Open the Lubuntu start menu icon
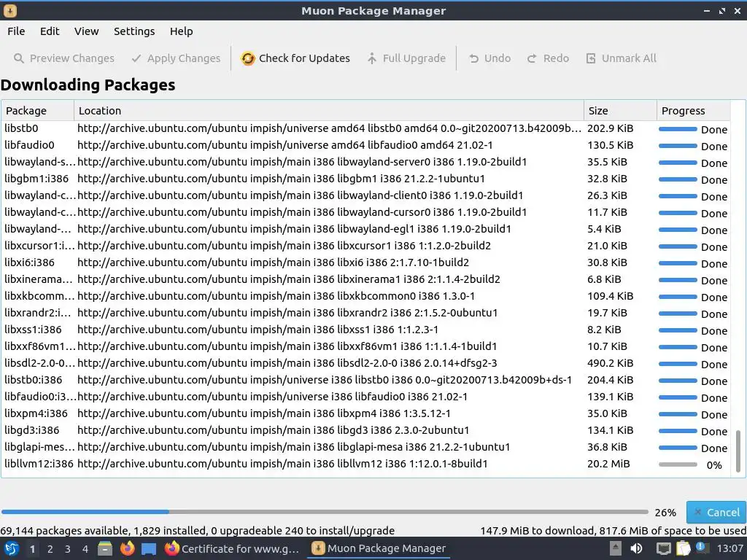 tap(12, 549)
